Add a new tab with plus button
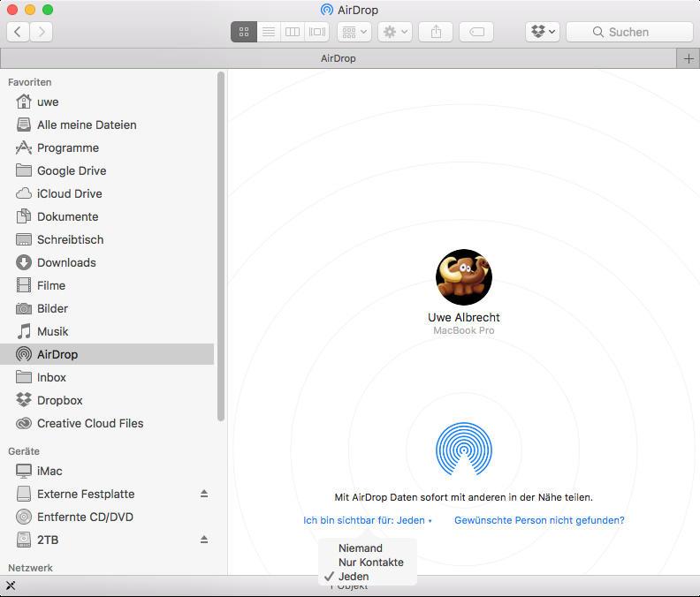This screenshot has height=597, width=700. pos(689,58)
